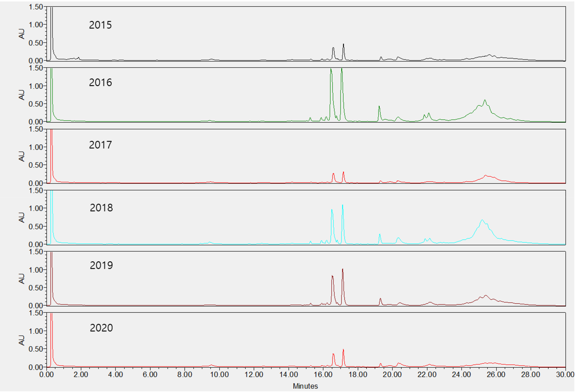Click the 6.00 minute axis tick label

(150, 374)
